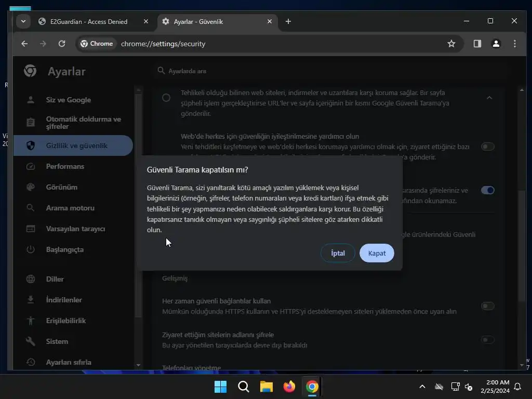Click the İptal button in the dialog
Image resolution: width=532 pixels, height=399 pixels.
pyautogui.click(x=338, y=253)
